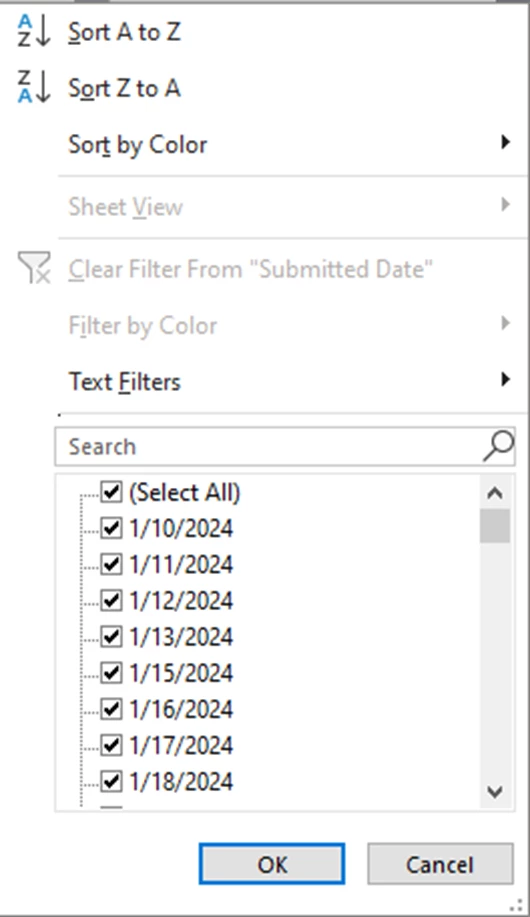Click the Sort Z to A icon
This screenshot has width=530, height=917.
[34, 88]
